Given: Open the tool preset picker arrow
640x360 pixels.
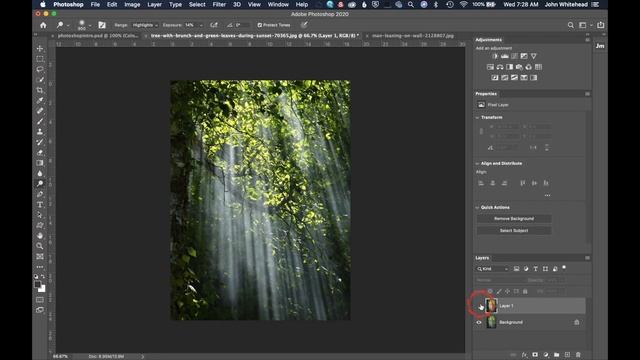Looking at the screenshot, I should (x=68, y=25).
